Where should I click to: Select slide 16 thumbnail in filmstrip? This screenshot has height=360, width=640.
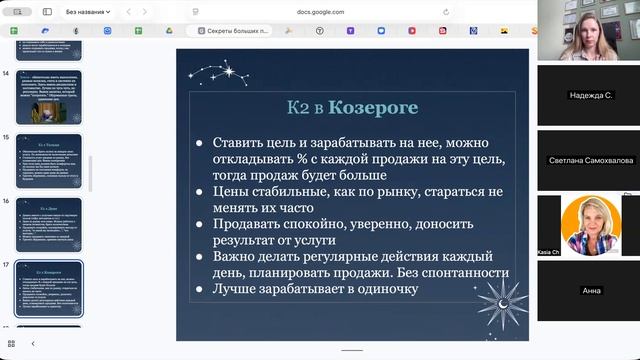pos(49,225)
